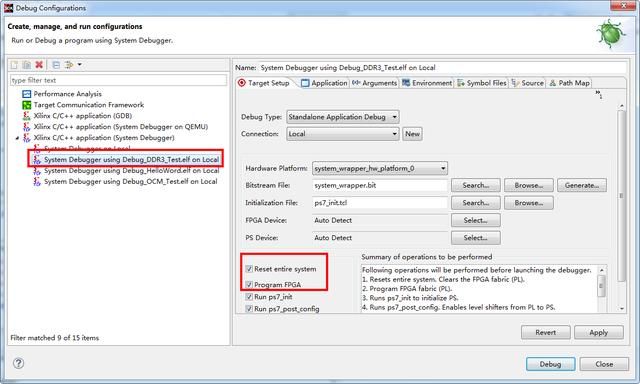
Task: Select the Debug_DDR3_Test.elf on Local configuration
Action: click(x=131, y=160)
